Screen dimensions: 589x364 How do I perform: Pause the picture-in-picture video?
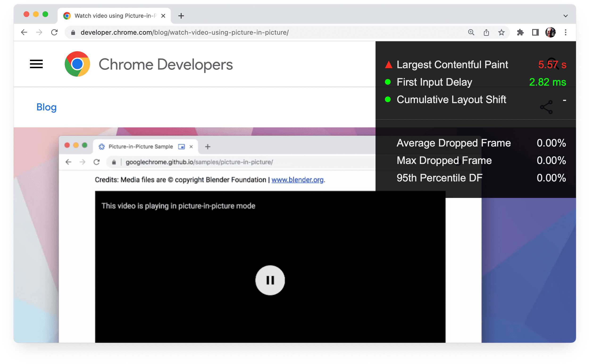[x=270, y=280]
